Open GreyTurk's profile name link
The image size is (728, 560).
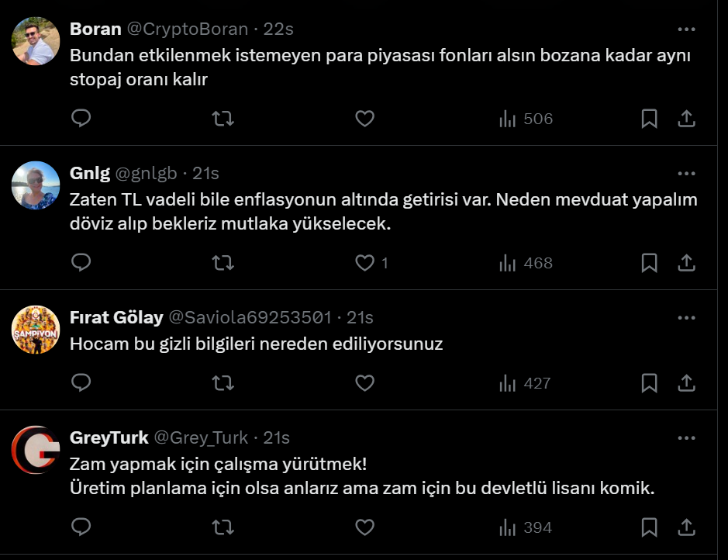[109, 437]
